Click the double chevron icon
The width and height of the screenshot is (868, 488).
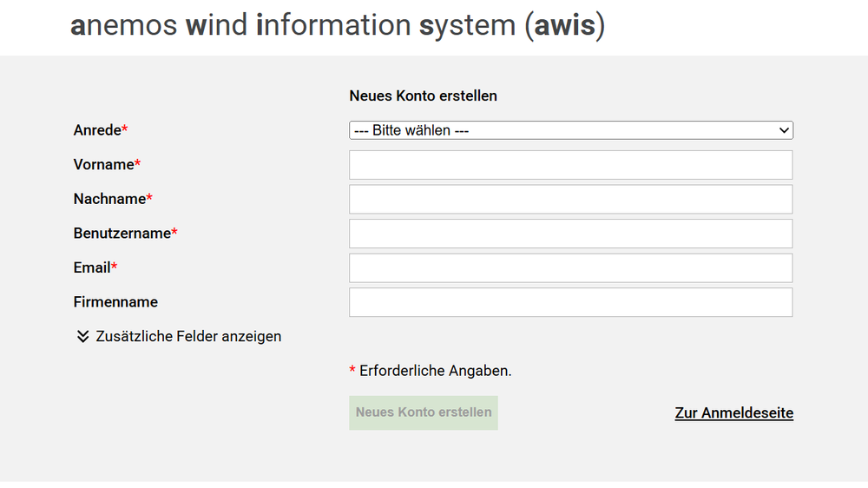point(83,336)
